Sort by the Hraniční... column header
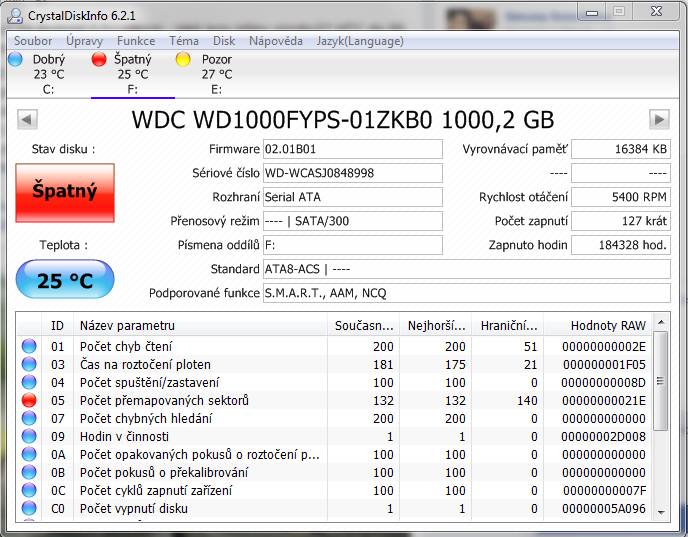Screen dimensions: 688x537 (508, 326)
